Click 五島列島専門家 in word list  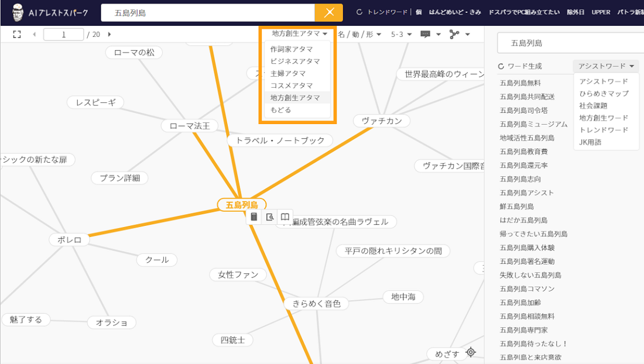pyautogui.click(x=523, y=330)
